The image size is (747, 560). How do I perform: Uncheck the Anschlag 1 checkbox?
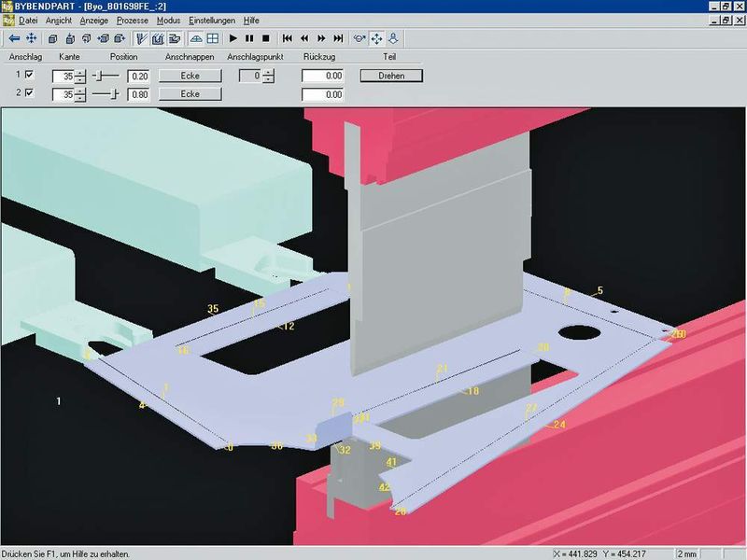pos(29,75)
